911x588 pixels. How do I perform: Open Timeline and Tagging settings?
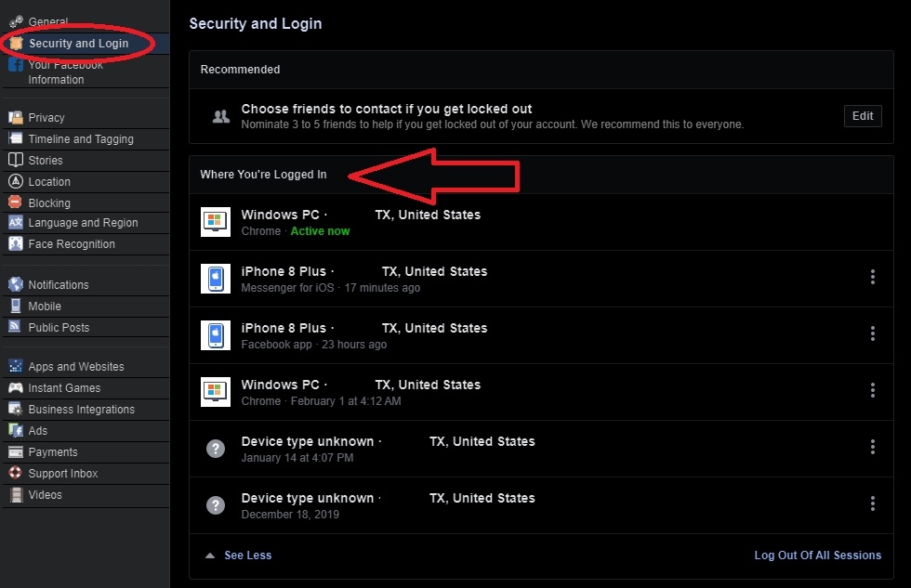(81, 139)
